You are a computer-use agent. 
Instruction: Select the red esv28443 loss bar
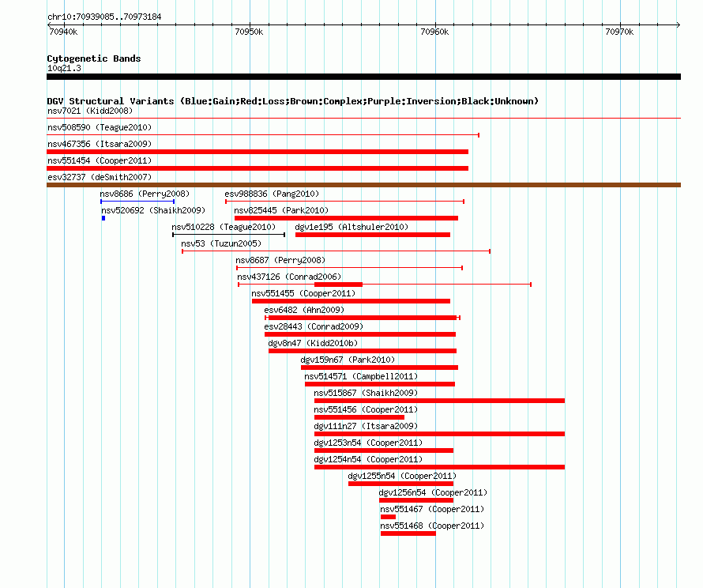360,334
